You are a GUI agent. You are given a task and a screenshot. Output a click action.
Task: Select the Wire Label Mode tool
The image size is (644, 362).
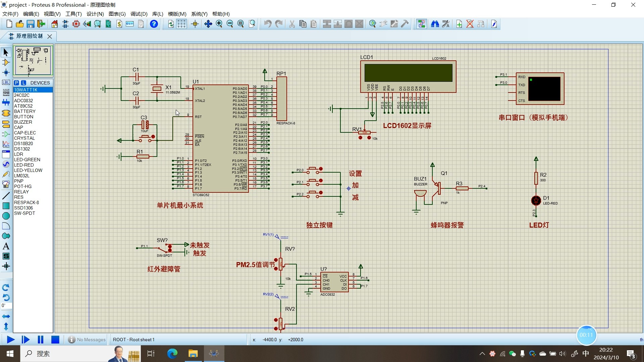pyautogui.click(x=6, y=82)
